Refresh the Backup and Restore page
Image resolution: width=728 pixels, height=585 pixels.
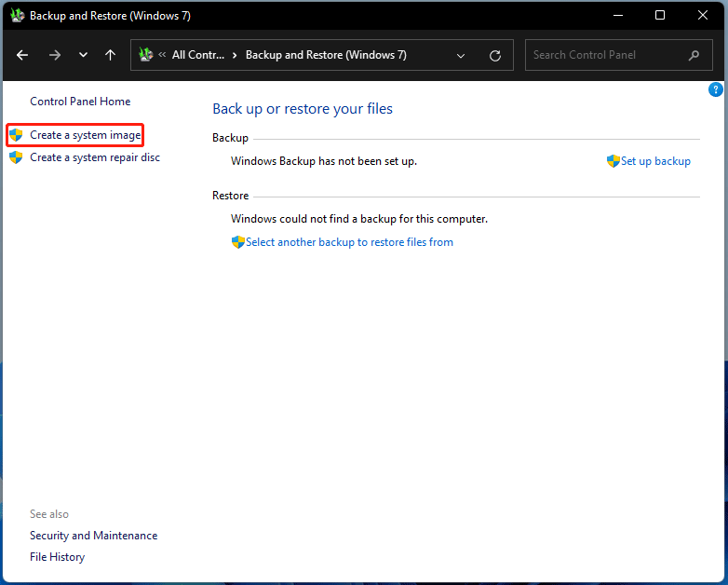click(495, 56)
